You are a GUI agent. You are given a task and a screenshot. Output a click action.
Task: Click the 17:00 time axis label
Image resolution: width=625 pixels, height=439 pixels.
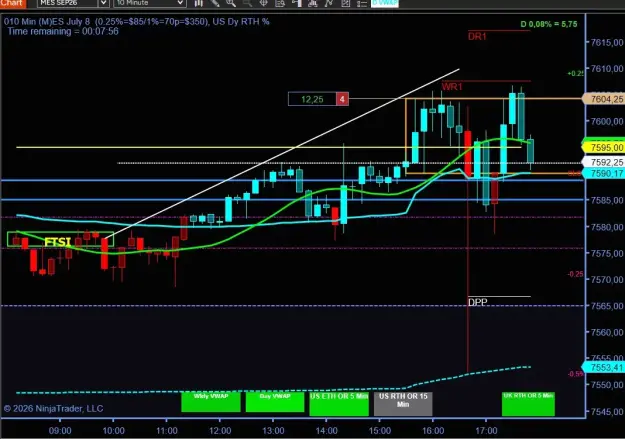[x=486, y=431]
